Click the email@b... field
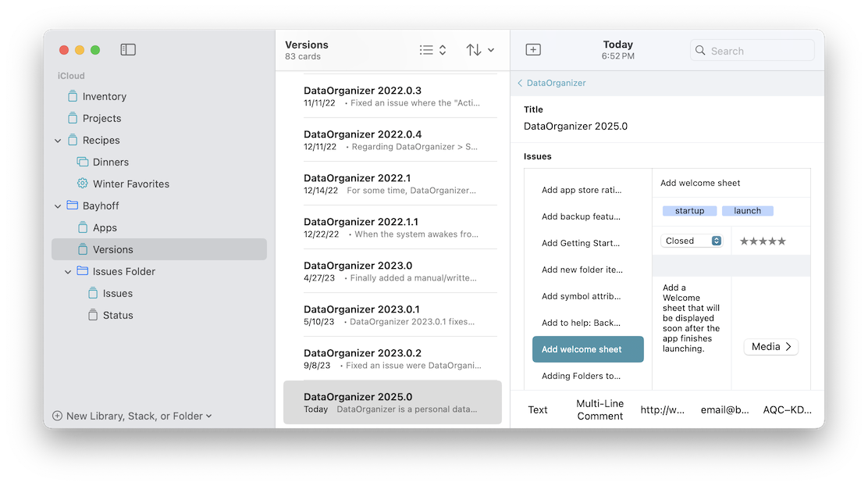The width and height of the screenshot is (868, 486). pyautogui.click(x=724, y=409)
